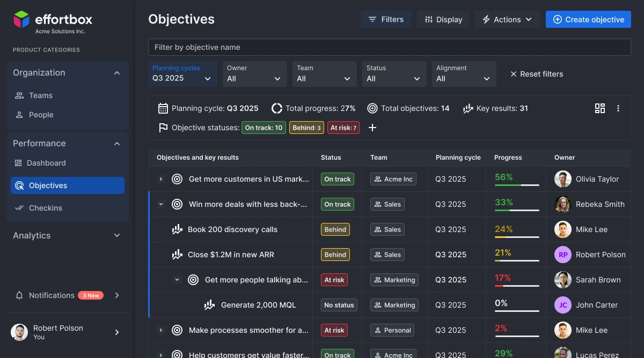
Task: Toggle the 'On track: 10' status chip
Action: pos(264,128)
